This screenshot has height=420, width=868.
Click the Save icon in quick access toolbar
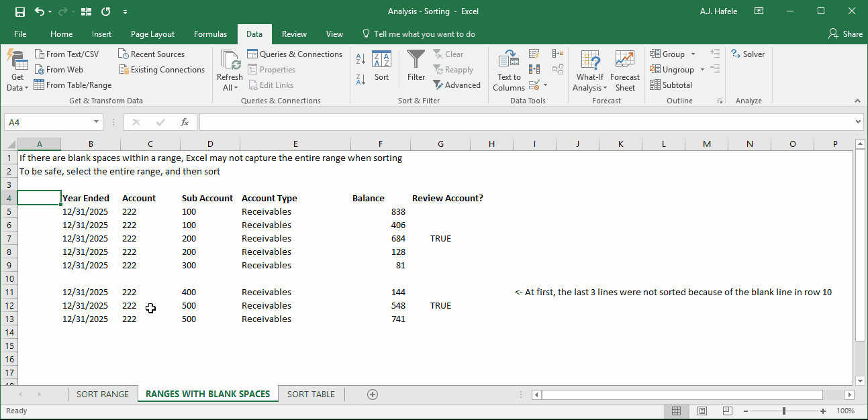pos(19,12)
